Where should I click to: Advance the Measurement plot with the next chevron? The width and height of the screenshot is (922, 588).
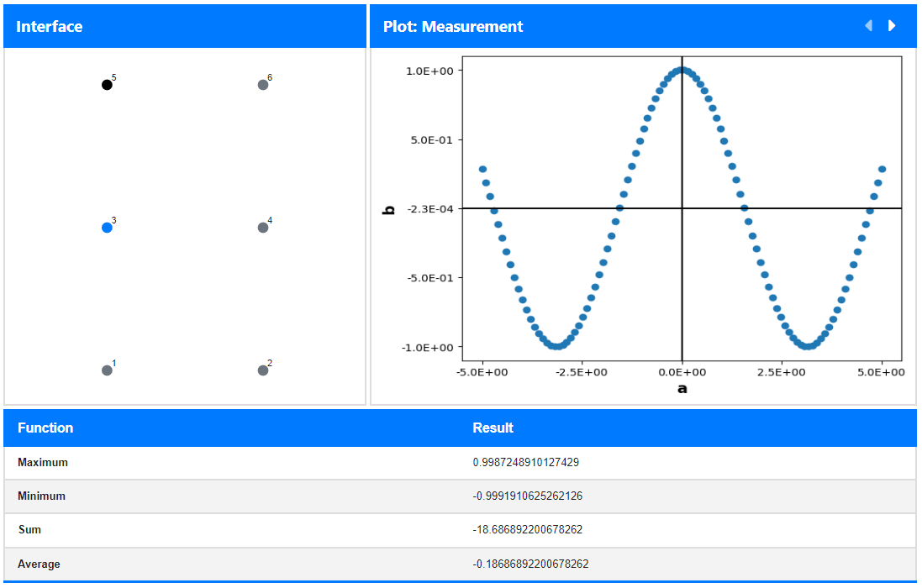tap(891, 25)
